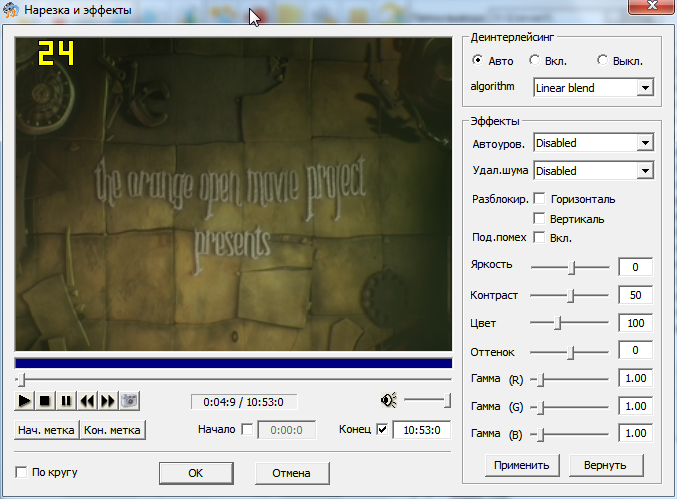Enable the Горизонталь deblocking checkbox
This screenshot has height=499, width=677.
[x=539, y=199]
